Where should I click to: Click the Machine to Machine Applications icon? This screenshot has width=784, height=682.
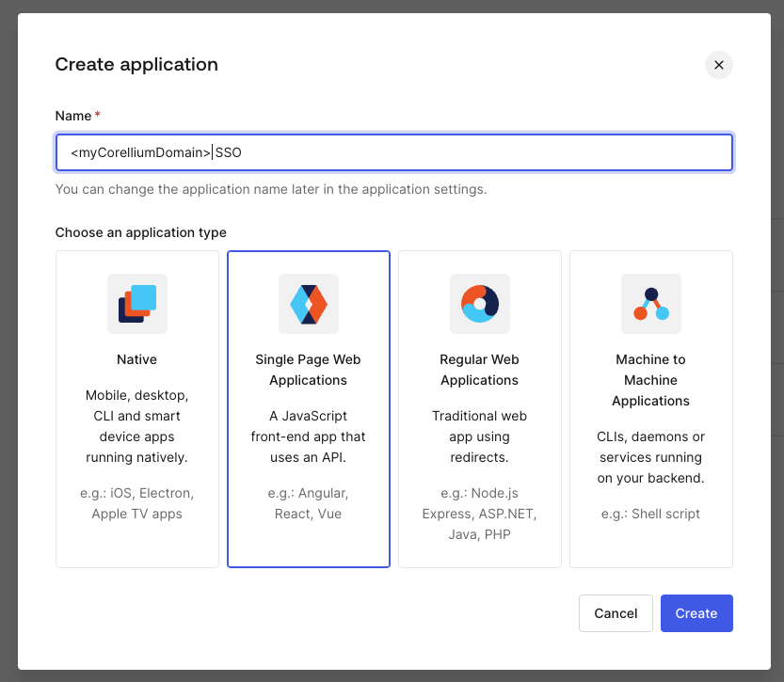650,303
